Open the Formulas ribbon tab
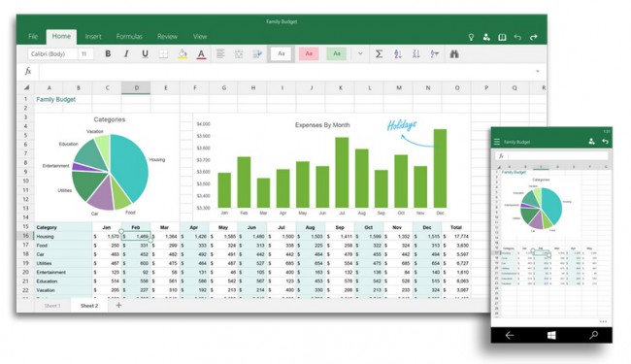Screen dimensions: 631x364 129,37
